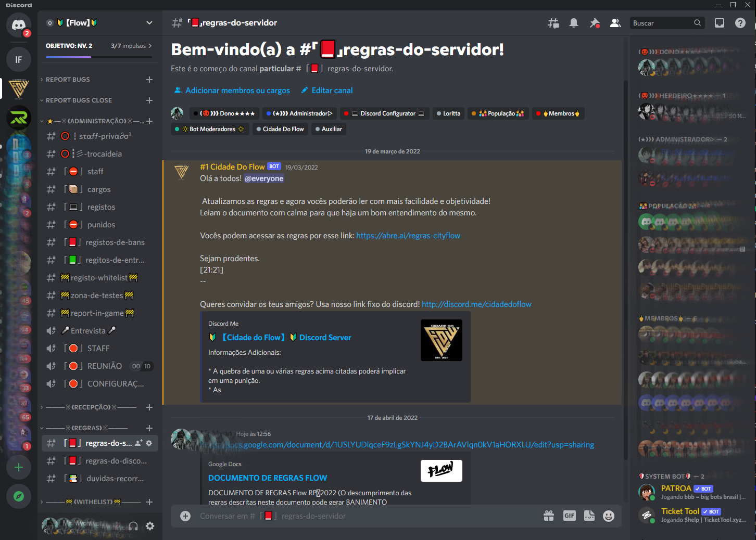This screenshot has height=540, width=756.
Task: Open the punidos channel
Action: click(100, 225)
